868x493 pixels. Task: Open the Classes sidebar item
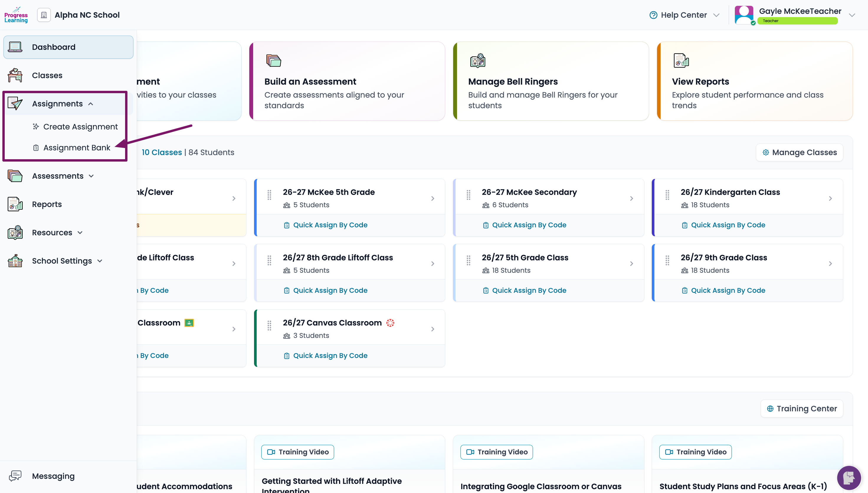pos(47,75)
